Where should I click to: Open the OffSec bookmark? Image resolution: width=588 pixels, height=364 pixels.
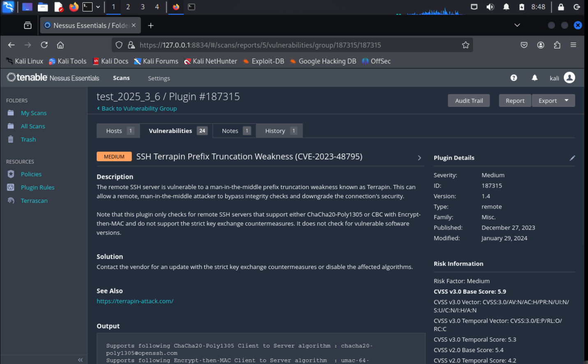point(376,61)
